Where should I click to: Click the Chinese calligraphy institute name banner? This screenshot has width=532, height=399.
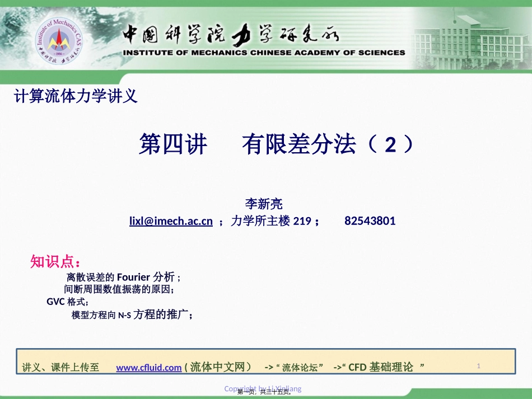click(231, 35)
